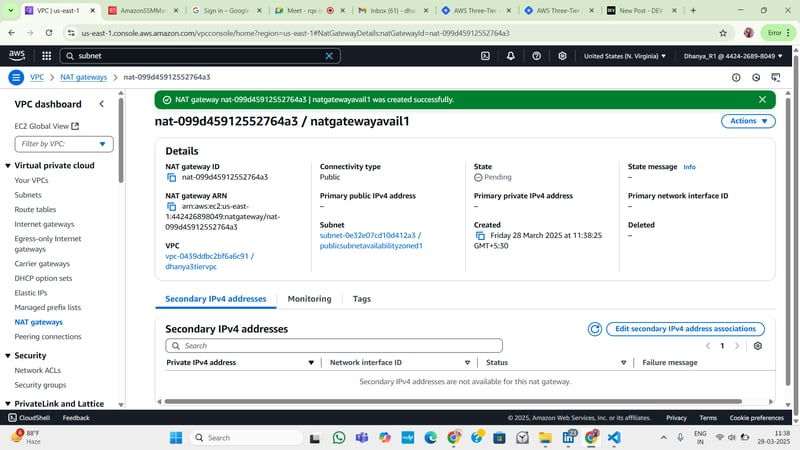Collapse the VPC dashboard sidebar
Image resolution: width=800 pixels, height=450 pixels.
coord(102,104)
